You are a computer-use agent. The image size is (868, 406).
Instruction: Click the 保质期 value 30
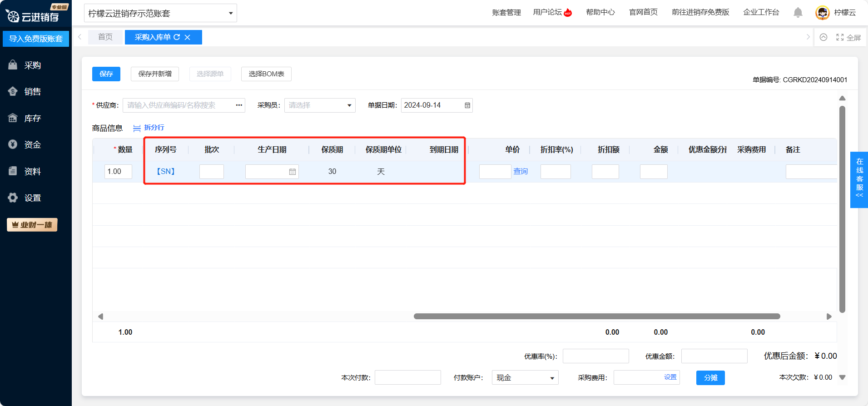(332, 172)
